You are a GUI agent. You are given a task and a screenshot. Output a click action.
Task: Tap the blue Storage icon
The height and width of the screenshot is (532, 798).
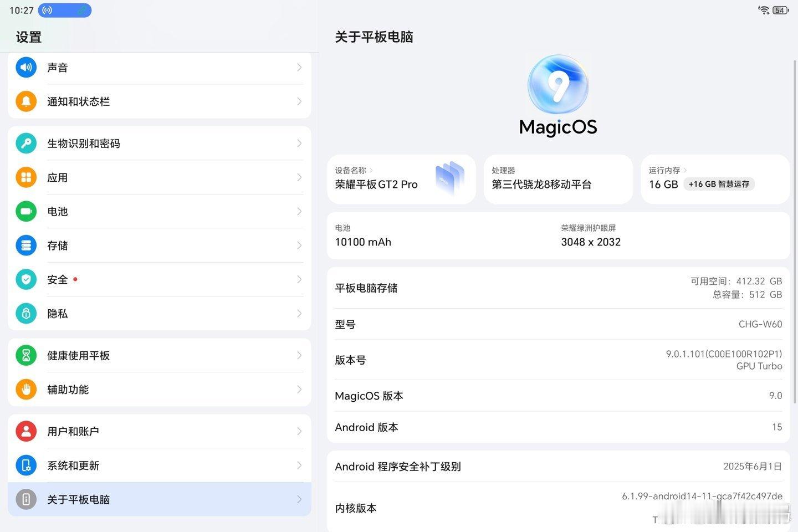26,245
